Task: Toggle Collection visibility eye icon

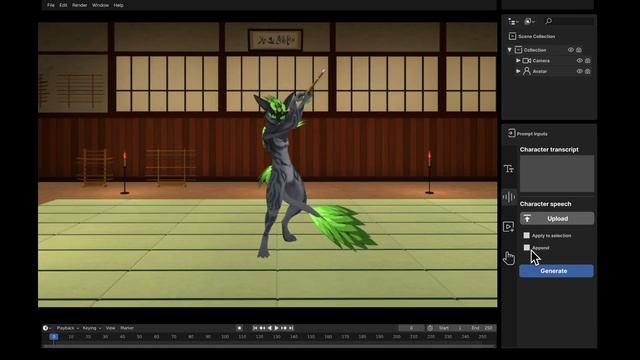Action: 571,50
